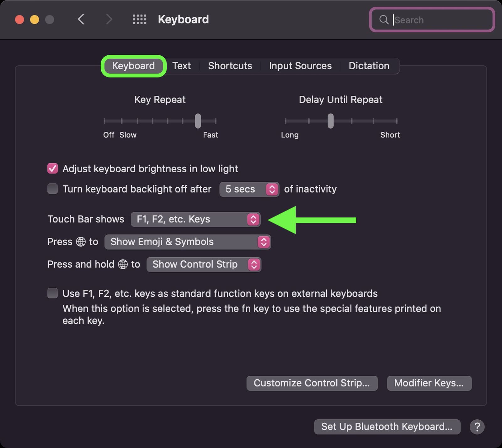Switch to the Shortcuts tab
The height and width of the screenshot is (448, 502).
(230, 66)
